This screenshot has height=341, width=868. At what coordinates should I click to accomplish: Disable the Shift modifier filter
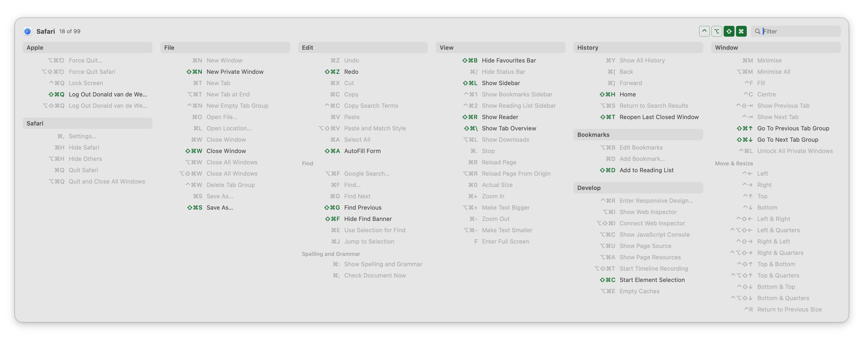[729, 31]
